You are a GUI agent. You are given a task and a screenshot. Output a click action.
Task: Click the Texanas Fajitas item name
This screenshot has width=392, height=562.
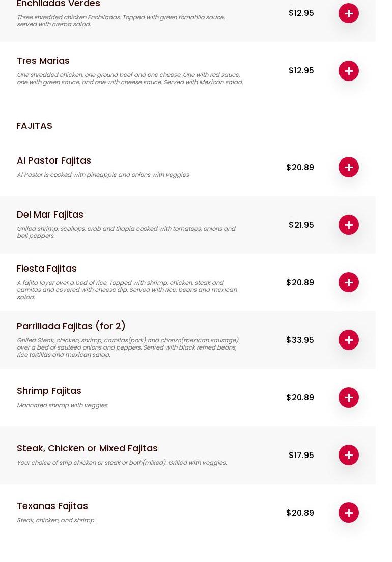click(x=52, y=506)
